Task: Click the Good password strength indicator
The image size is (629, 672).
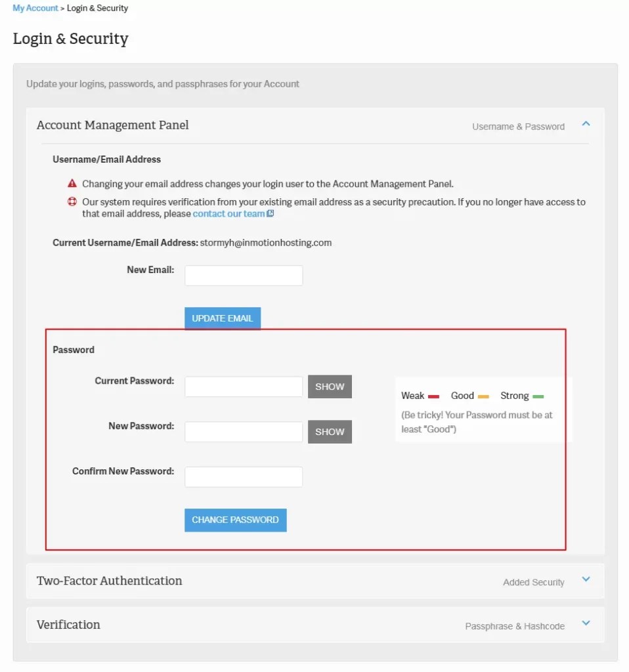Action: (x=483, y=395)
